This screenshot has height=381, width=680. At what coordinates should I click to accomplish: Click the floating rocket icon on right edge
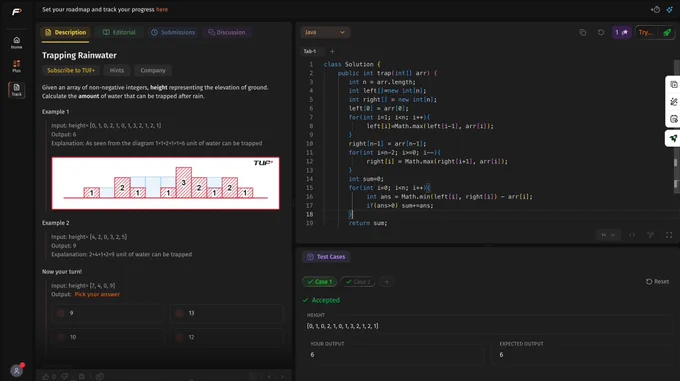(x=673, y=139)
